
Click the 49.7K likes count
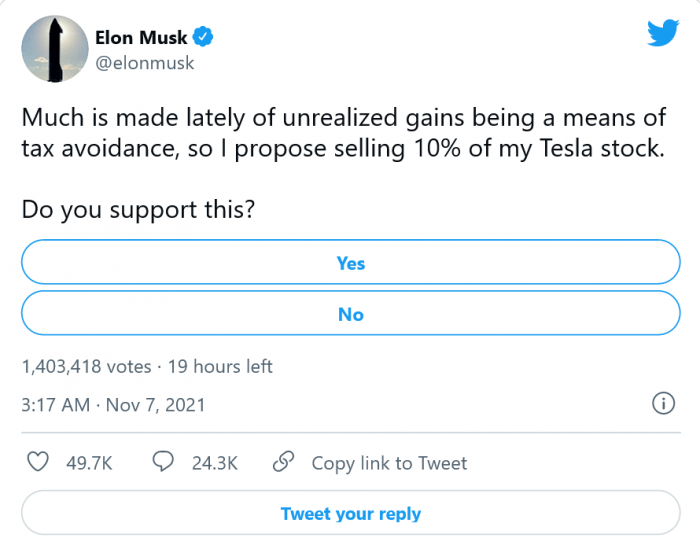coord(88,463)
